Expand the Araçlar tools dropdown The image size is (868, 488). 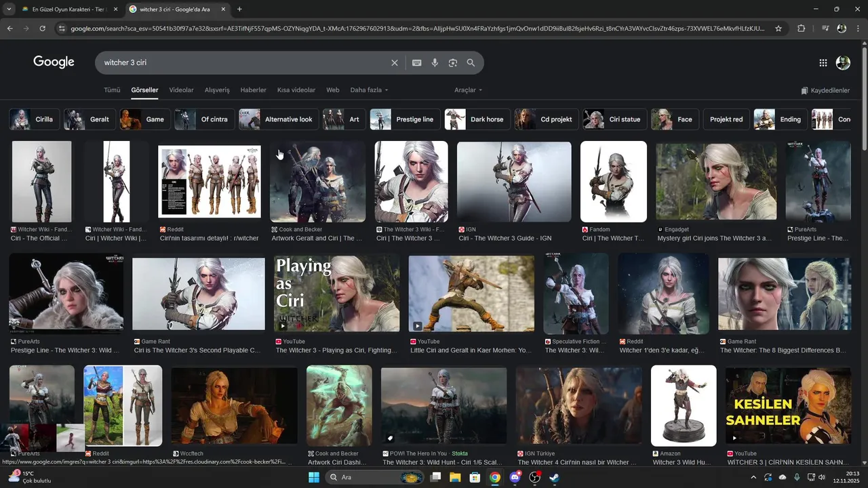pyautogui.click(x=468, y=90)
